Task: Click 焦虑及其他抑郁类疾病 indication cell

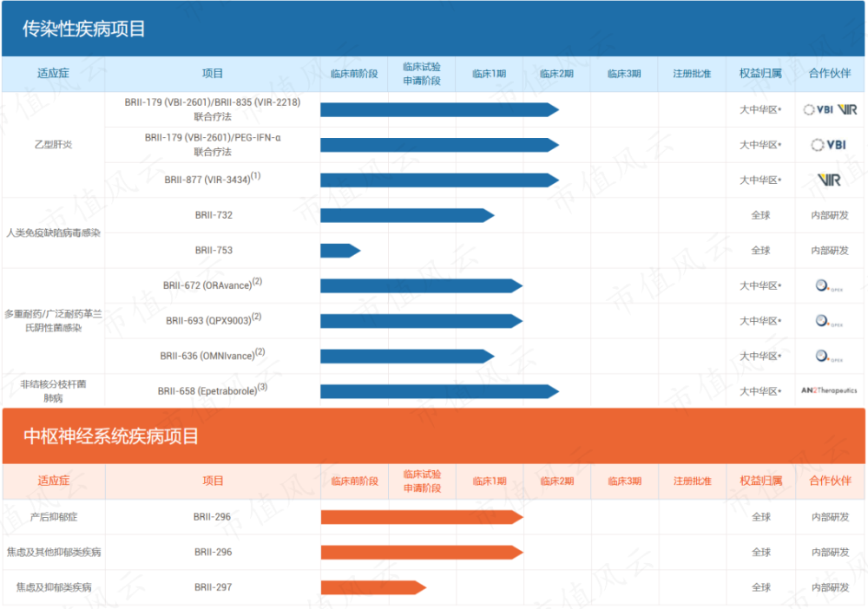Action: point(54,552)
